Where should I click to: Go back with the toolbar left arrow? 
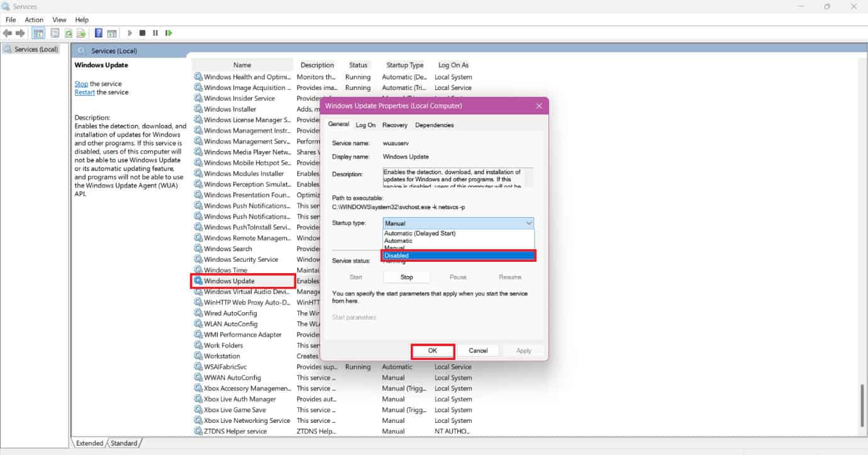(8, 33)
